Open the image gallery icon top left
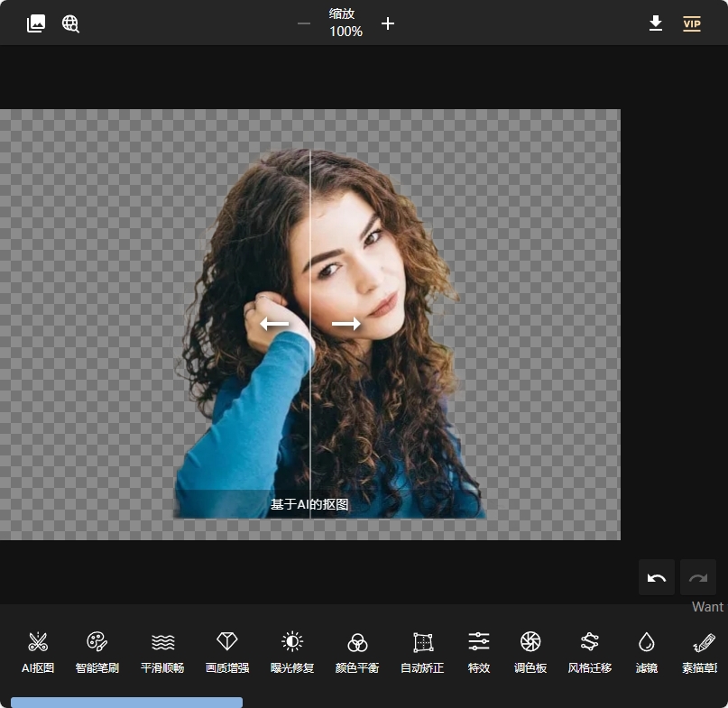Screen dimensions: 728x708 [35, 23]
